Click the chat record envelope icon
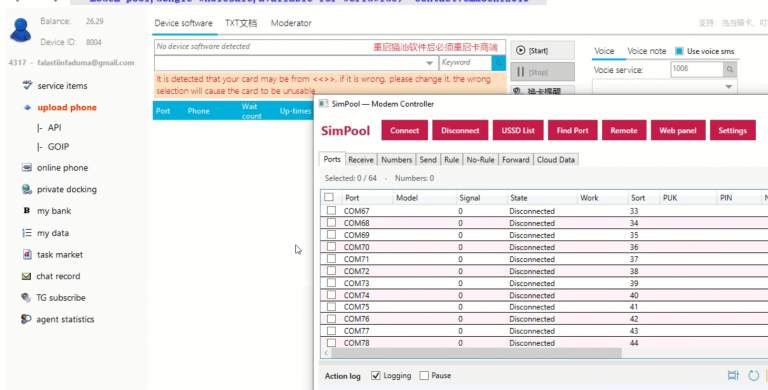Viewport: 768px width, 390px height. (26, 276)
